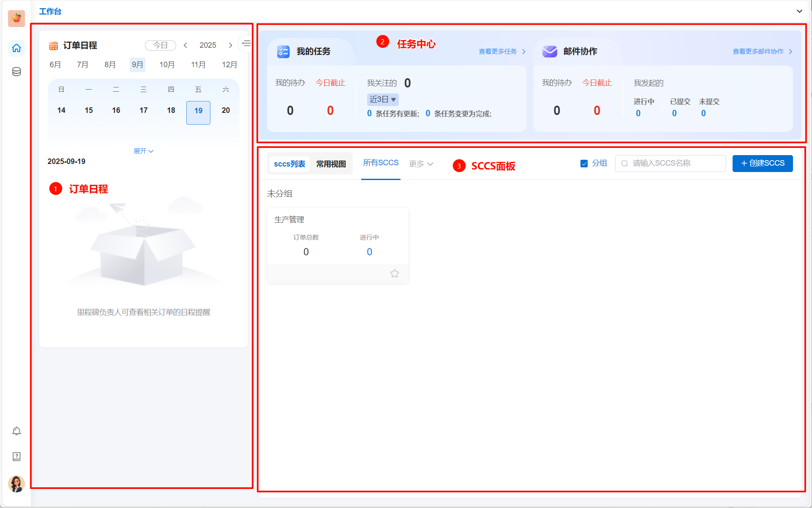Viewport: 812px width, 508px height.
Task: Open the database icon in sidebar
Action: click(x=16, y=72)
